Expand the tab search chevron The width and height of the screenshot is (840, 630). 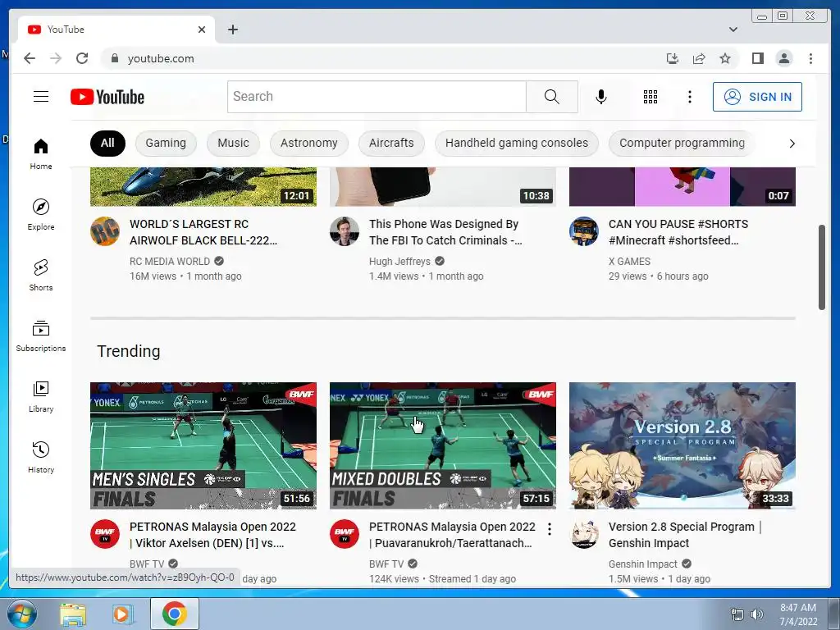pyautogui.click(x=733, y=30)
